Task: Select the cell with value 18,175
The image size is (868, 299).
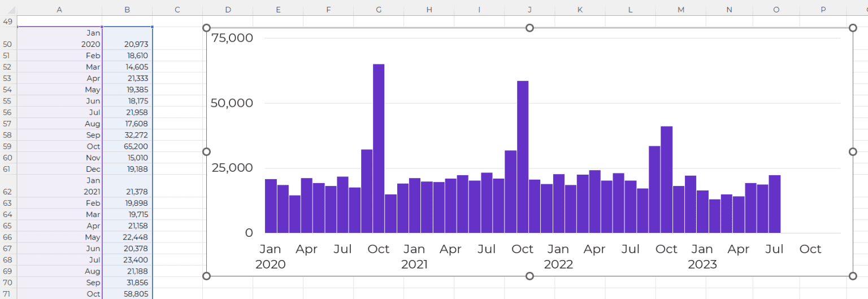Action: point(127,101)
